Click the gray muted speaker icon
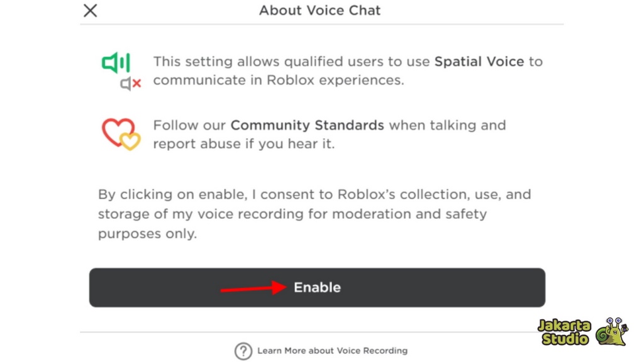The image size is (644, 362). point(125,84)
